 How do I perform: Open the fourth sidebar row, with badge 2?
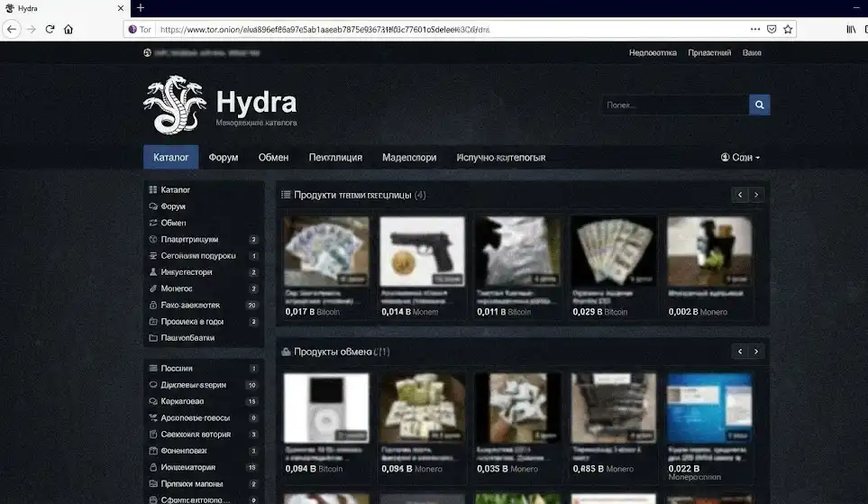203,239
